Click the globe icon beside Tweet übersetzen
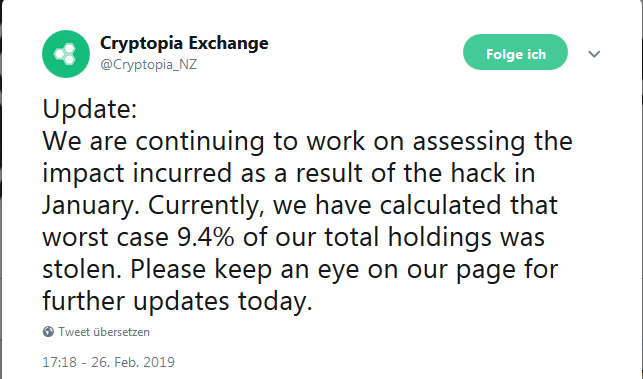Screen dimensions: 643x379 [x=48, y=331]
